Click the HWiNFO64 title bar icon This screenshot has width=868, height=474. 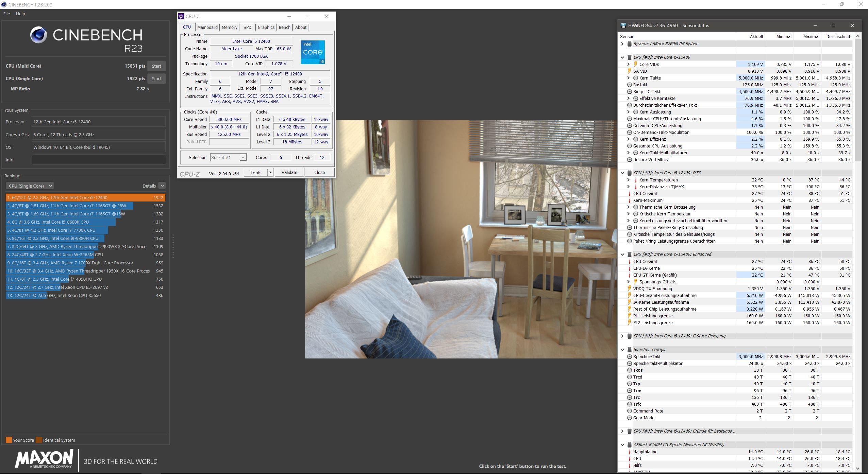623,25
